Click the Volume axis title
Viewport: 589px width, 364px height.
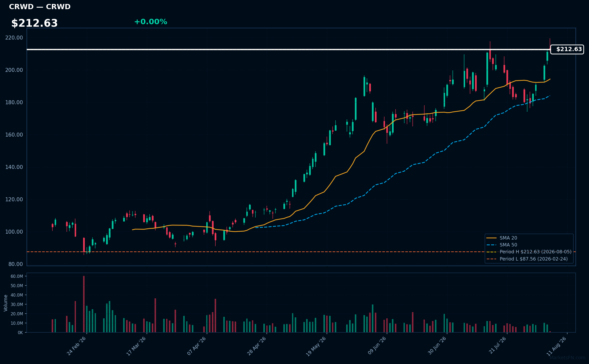(6, 303)
